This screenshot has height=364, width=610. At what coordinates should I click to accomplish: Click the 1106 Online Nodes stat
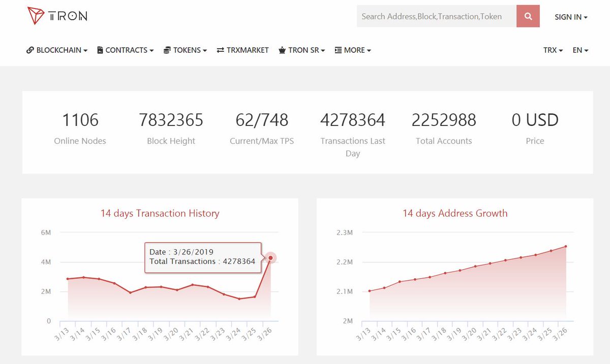click(x=80, y=120)
